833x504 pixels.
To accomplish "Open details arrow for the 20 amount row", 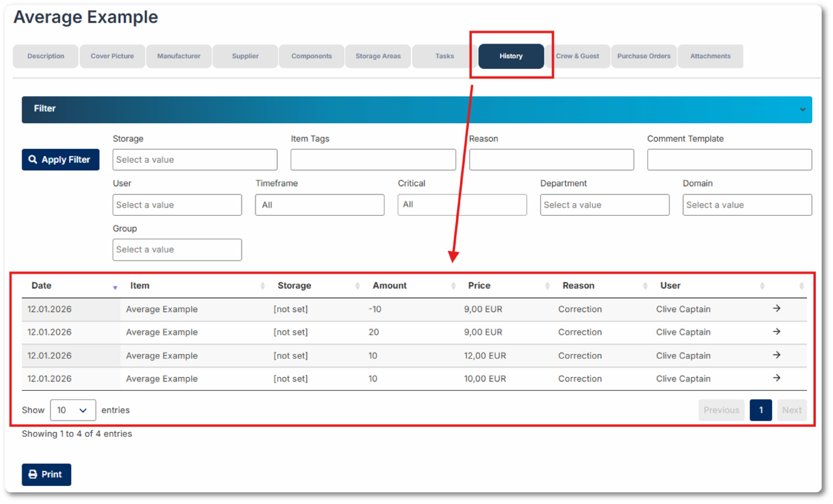I will tap(776, 331).
